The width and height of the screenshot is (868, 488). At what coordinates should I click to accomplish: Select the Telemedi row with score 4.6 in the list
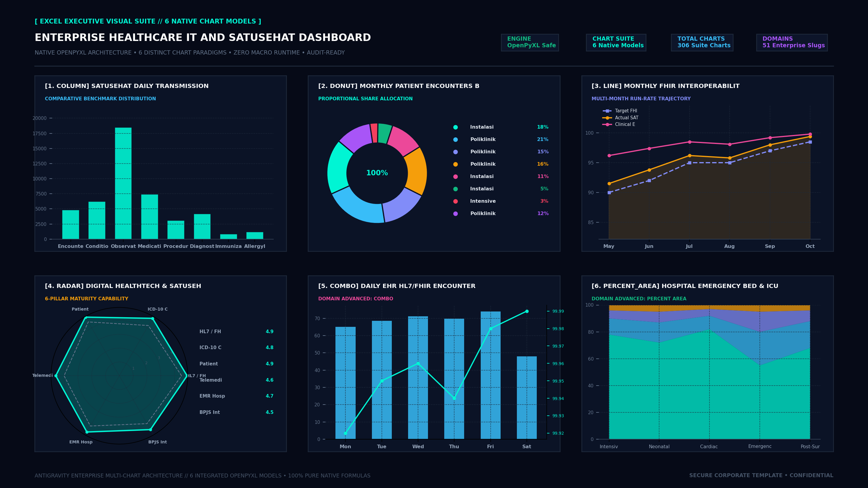[236, 380]
